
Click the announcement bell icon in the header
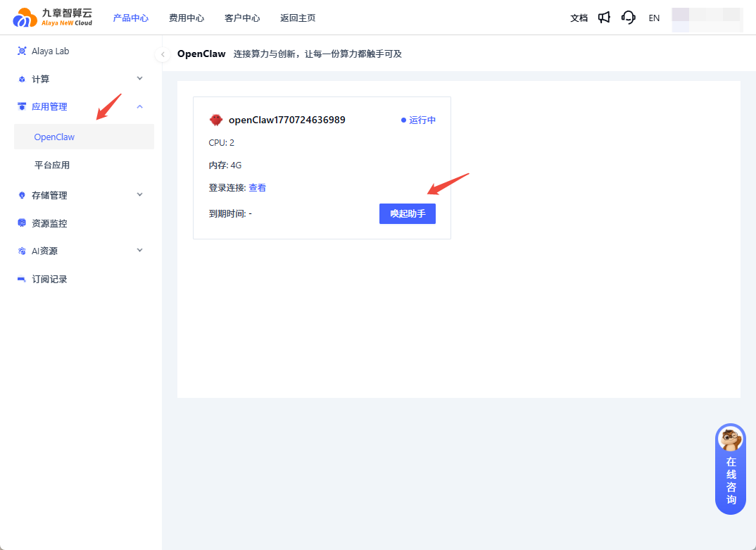point(604,18)
